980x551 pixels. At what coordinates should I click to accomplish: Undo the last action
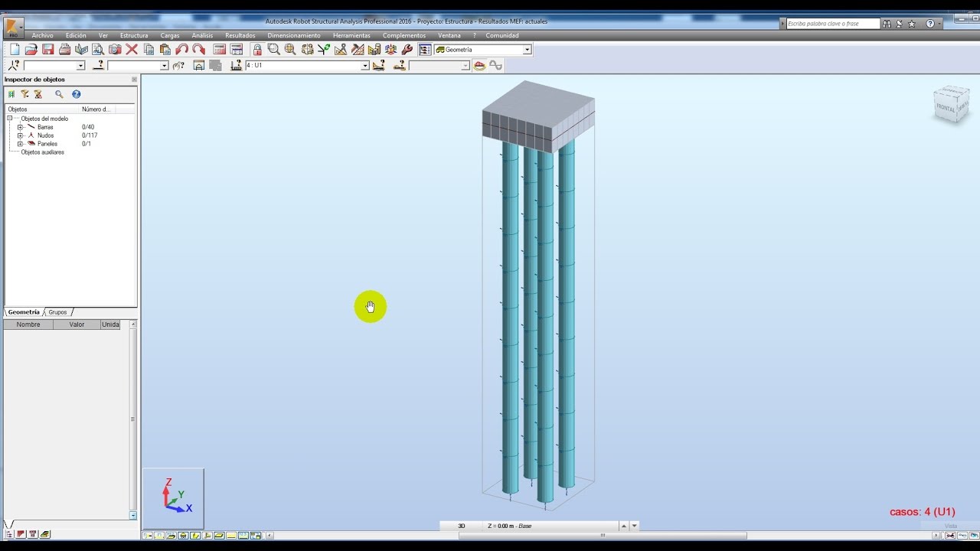[x=181, y=50]
